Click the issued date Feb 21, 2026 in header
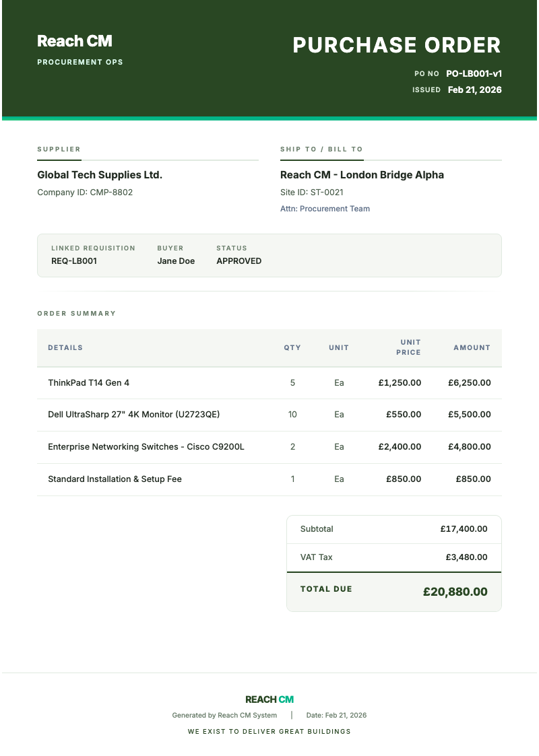Viewport: 539px width, 756px height. click(475, 90)
